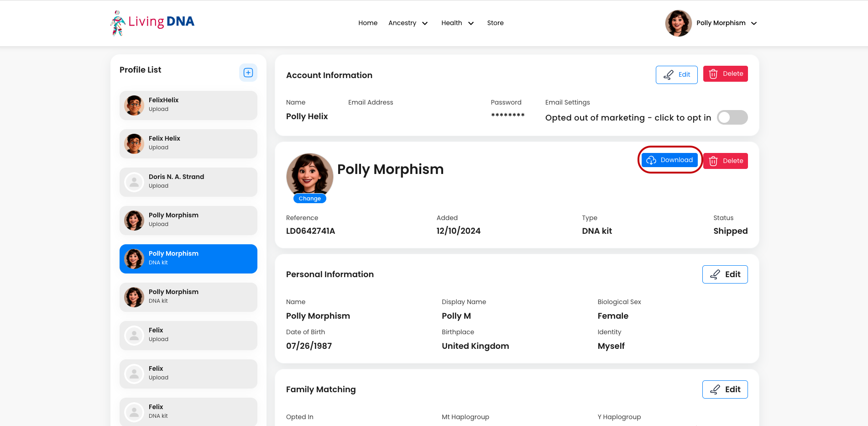Click trash icon beside Download button
Screen dimensions: 868x426
pyautogui.click(x=713, y=161)
